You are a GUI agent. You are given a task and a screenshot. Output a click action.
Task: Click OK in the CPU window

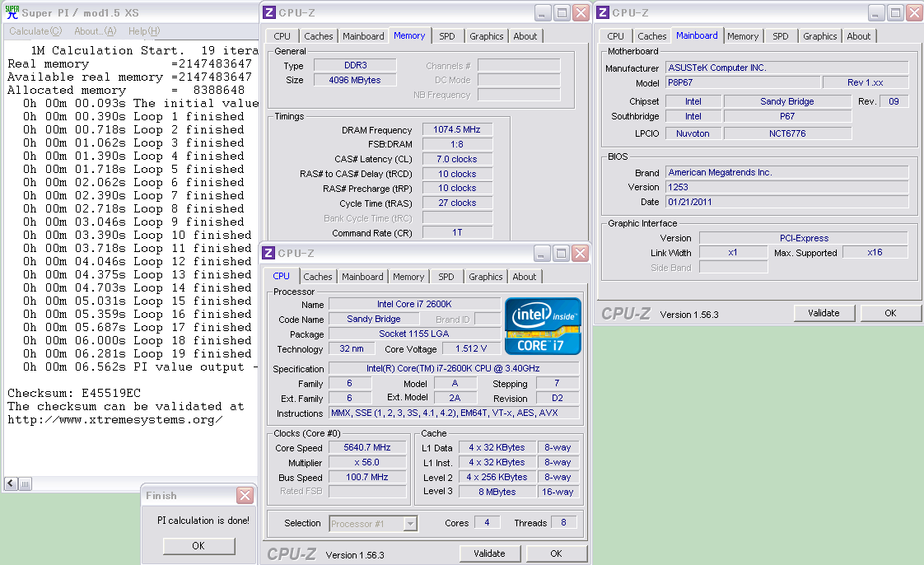(556, 553)
